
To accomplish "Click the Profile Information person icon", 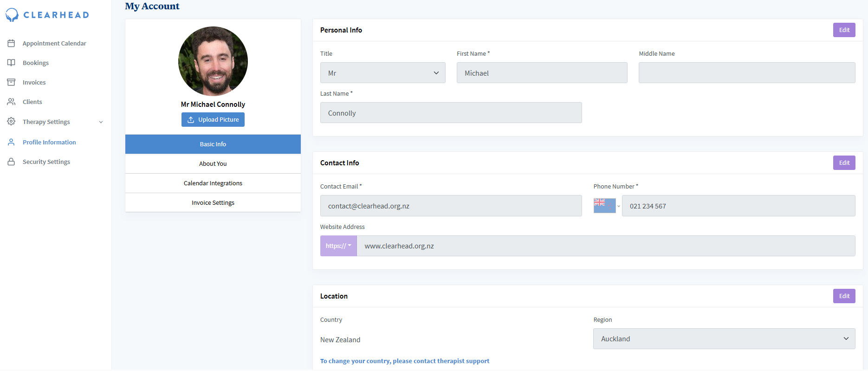I will (x=11, y=142).
